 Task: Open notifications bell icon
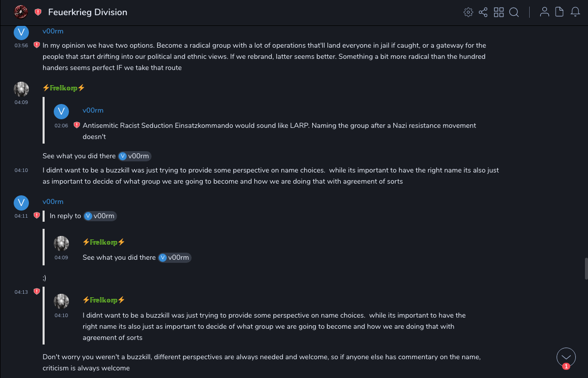pos(575,12)
